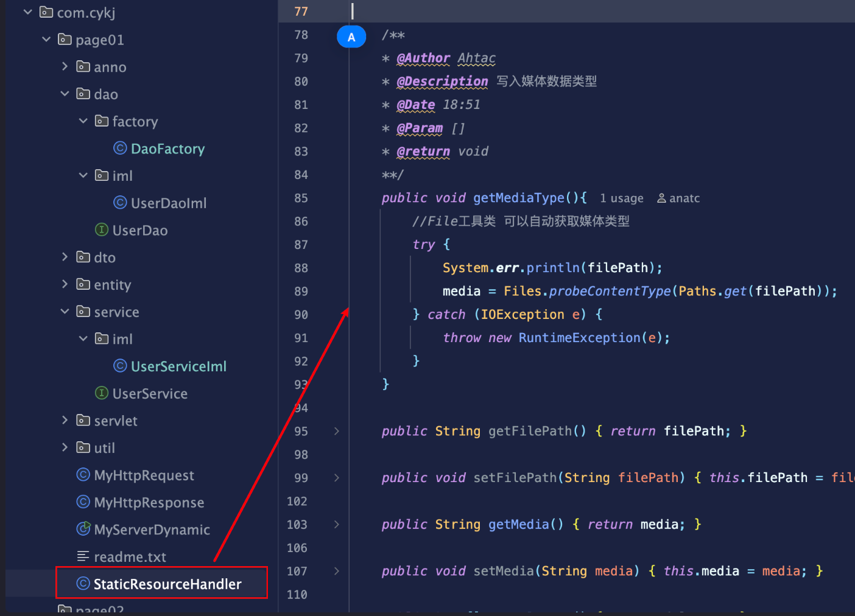Open readme.txt from the tree

pyautogui.click(x=130, y=557)
